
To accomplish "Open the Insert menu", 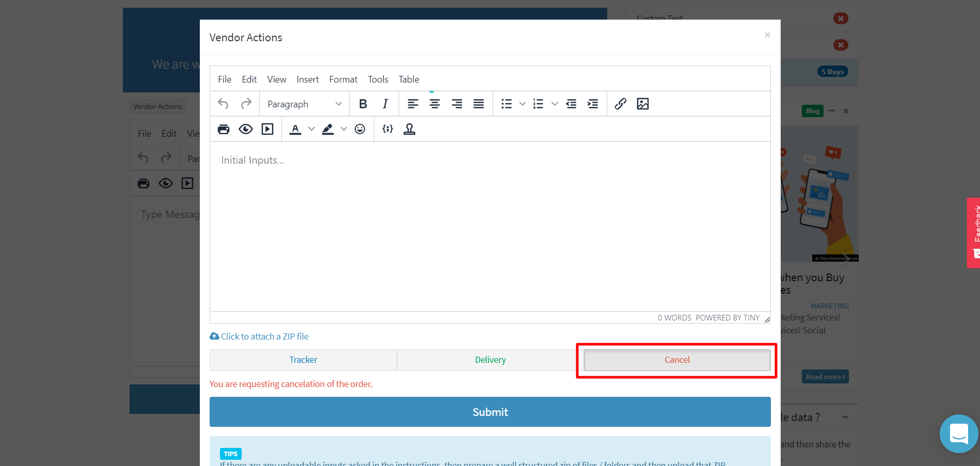I will click(307, 79).
